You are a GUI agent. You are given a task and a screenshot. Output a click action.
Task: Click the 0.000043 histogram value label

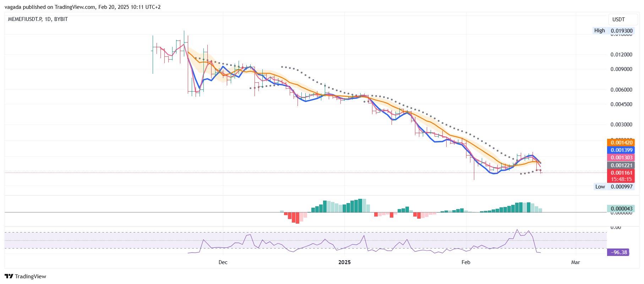(621, 209)
